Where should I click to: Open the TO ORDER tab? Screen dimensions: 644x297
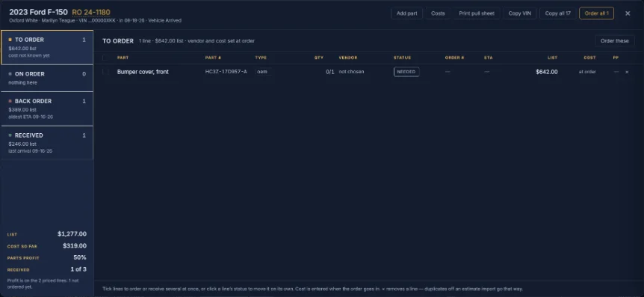pyautogui.click(x=47, y=47)
